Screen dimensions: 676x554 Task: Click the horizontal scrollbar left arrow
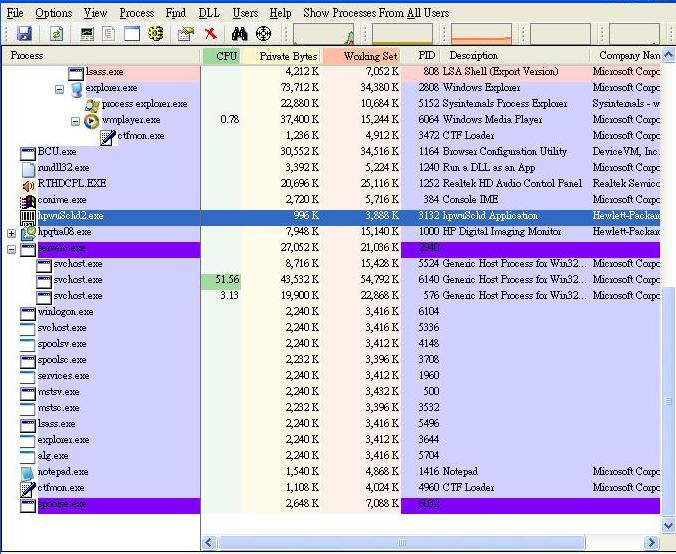(x=209, y=542)
